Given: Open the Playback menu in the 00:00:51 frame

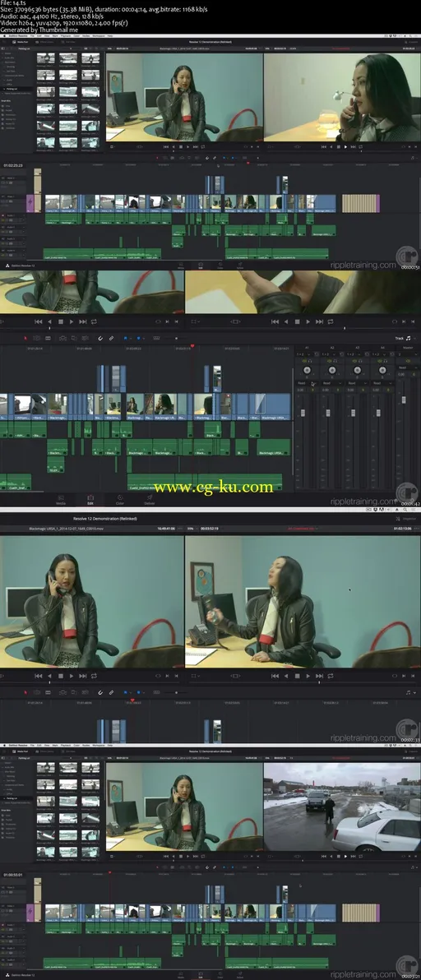Looking at the screenshot, I should click(x=64, y=36).
